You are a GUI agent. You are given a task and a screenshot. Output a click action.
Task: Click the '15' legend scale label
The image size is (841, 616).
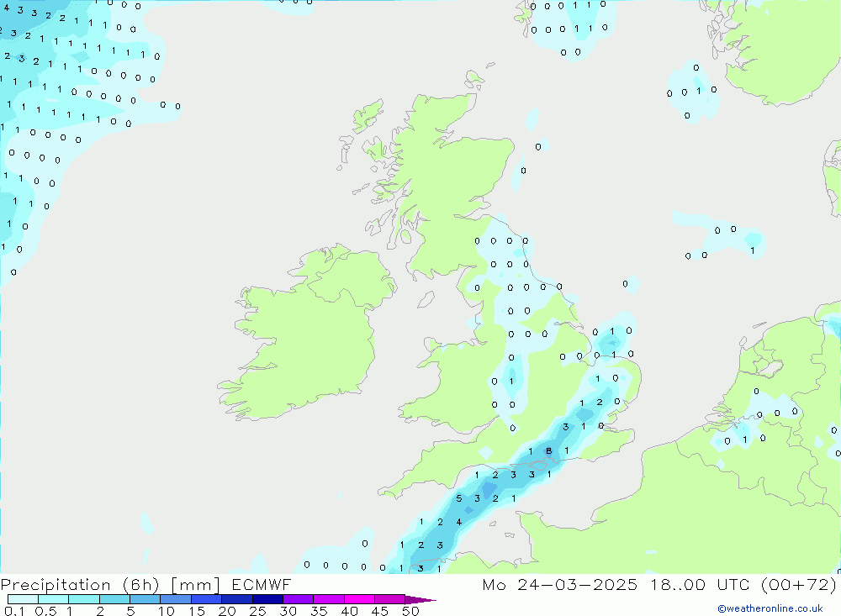(x=197, y=611)
